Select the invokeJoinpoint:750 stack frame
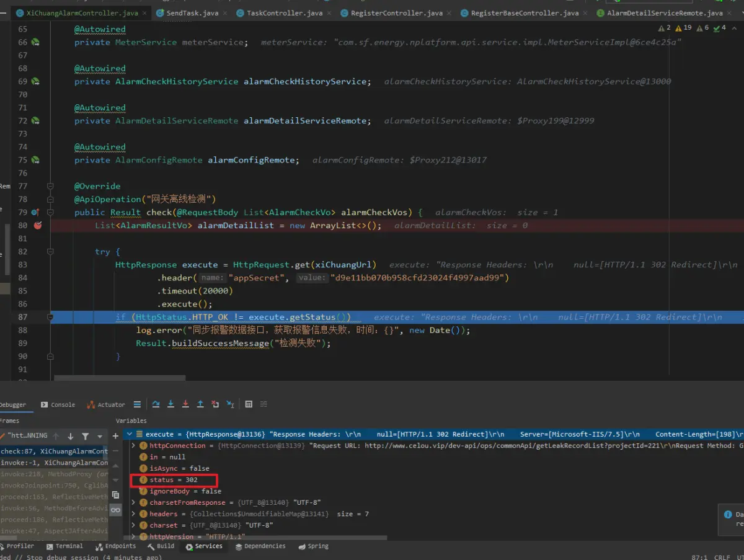The height and width of the screenshot is (560, 744). [x=54, y=486]
